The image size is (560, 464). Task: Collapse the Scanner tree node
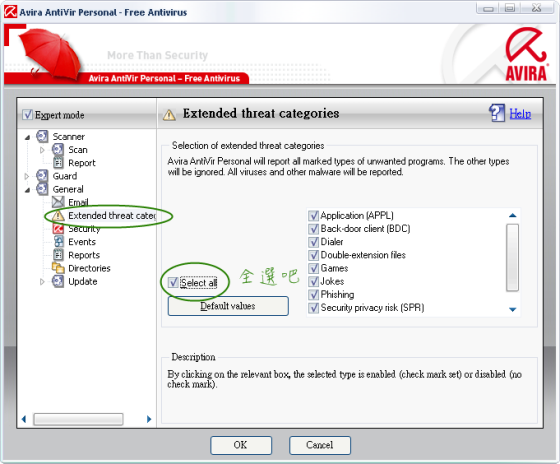coord(27,137)
